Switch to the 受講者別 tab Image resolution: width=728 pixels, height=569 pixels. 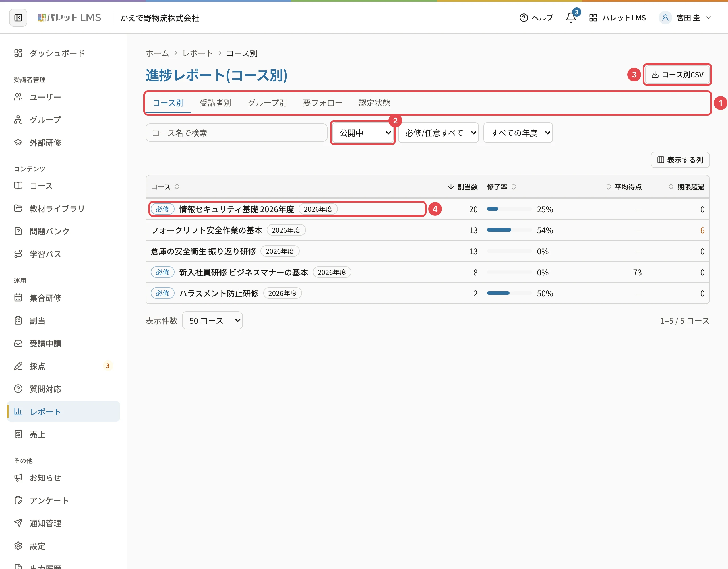(x=216, y=103)
